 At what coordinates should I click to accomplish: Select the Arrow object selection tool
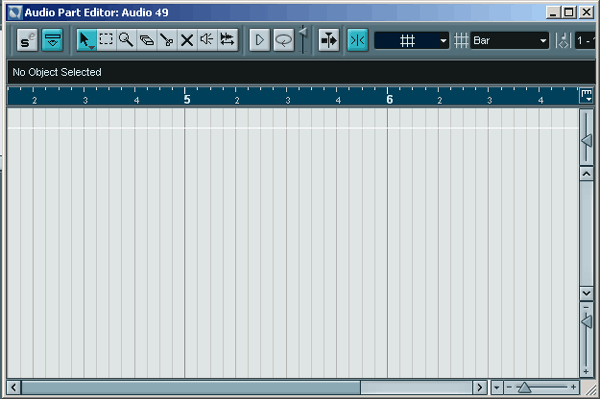pos(86,40)
